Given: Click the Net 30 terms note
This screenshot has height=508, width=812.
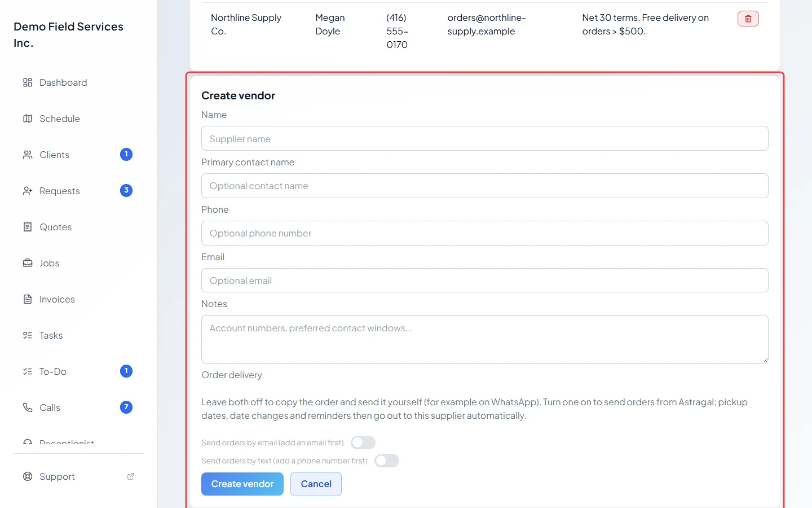Looking at the screenshot, I should [x=645, y=24].
